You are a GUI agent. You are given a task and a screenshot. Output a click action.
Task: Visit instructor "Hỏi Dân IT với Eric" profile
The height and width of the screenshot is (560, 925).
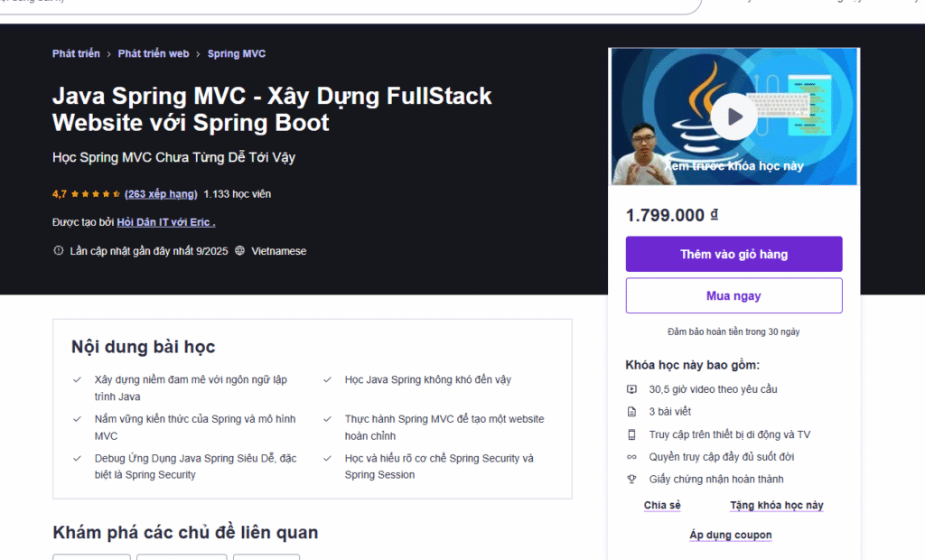pyautogui.click(x=165, y=222)
